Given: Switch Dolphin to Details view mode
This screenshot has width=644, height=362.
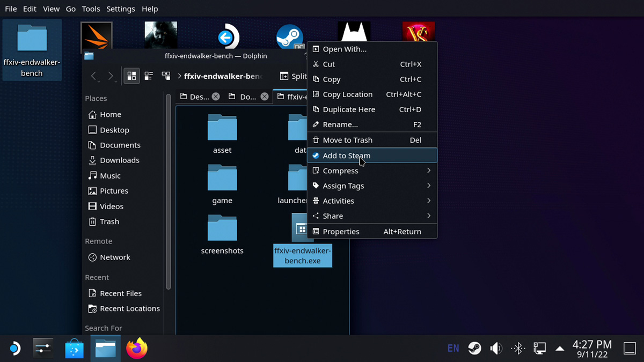Looking at the screenshot, I should tap(166, 76).
